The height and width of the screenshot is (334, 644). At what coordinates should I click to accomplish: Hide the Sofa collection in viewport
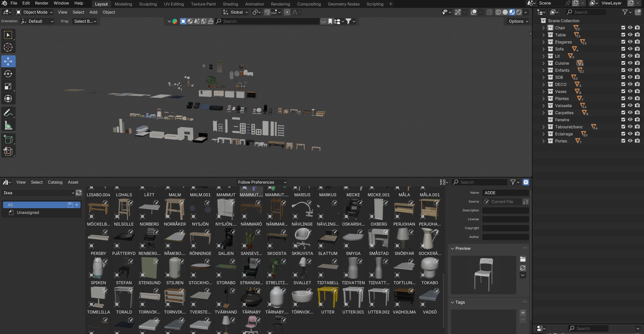click(630, 49)
